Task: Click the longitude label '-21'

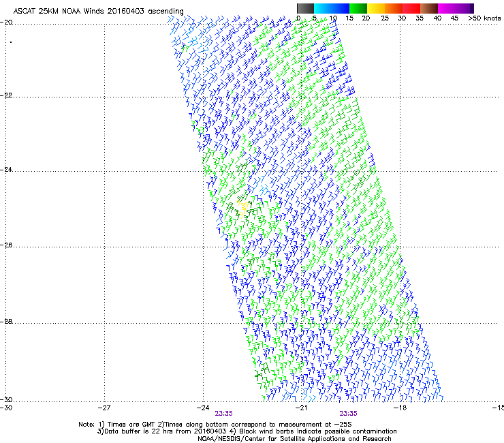Action: tap(301, 408)
